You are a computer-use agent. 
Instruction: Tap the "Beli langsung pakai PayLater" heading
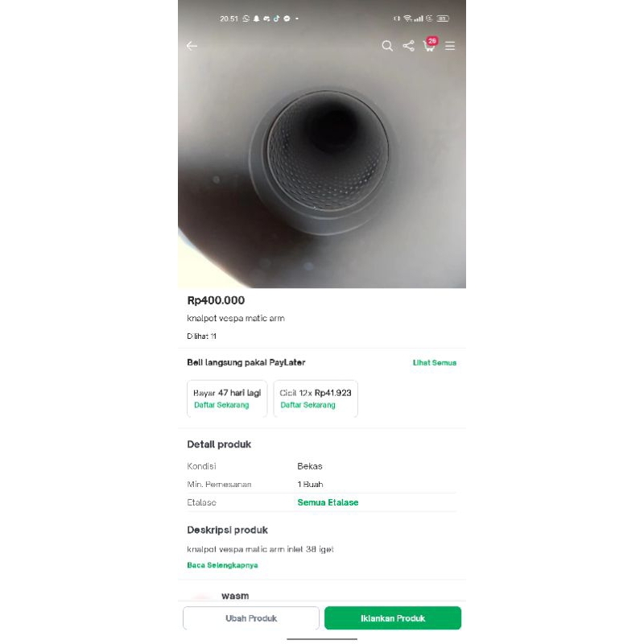click(246, 363)
